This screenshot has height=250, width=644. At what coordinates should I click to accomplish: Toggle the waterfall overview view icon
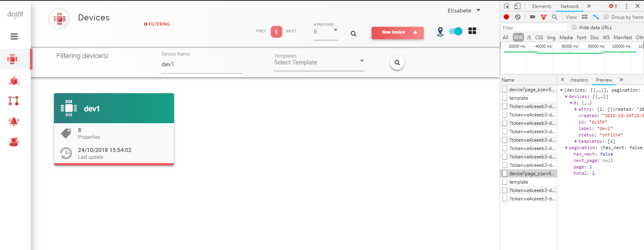(596, 17)
